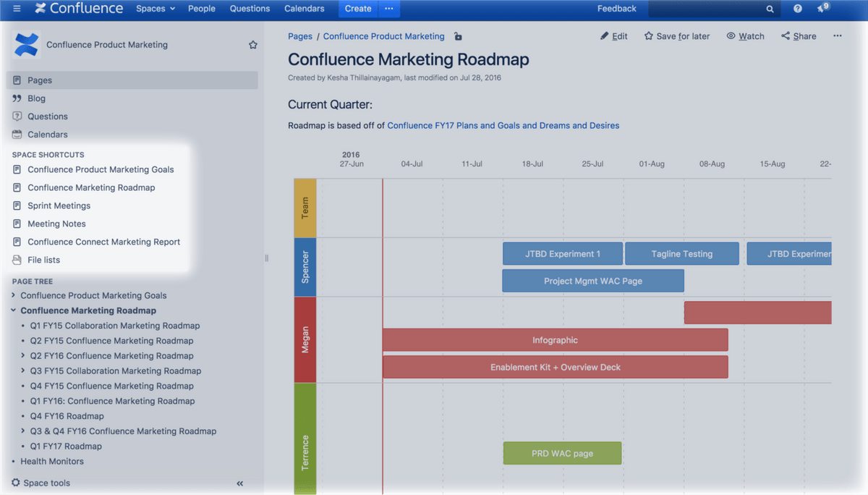Click Enablement Kit + Overview Deck bar
Image resolution: width=868 pixels, height=495 pixels.
click(556, 367)
